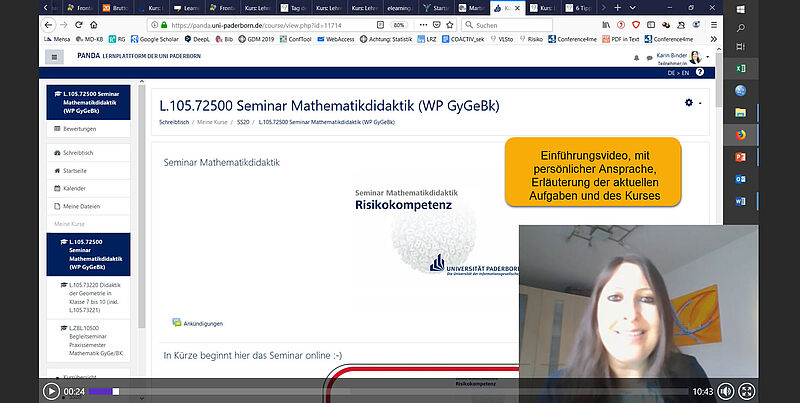Click the Suchen search field
This screenshot has width=800, height=403.
click(508, 25)
